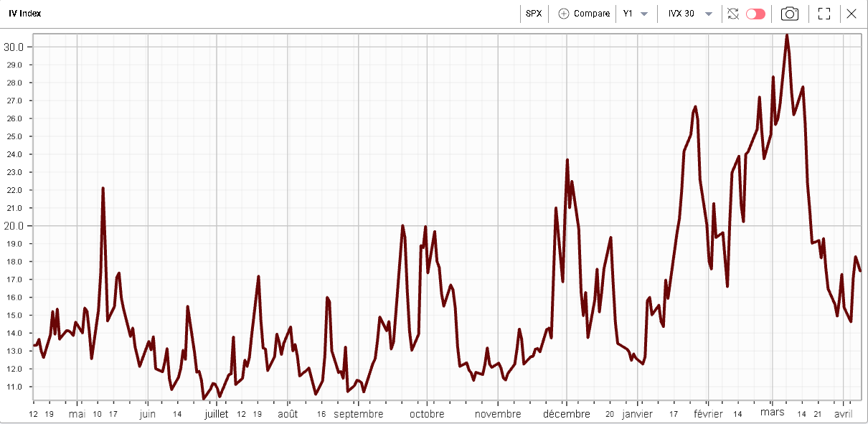Screen dimensions: 868x424
Task: Click the 25.0 y-axis label
Action: (14, 136)
